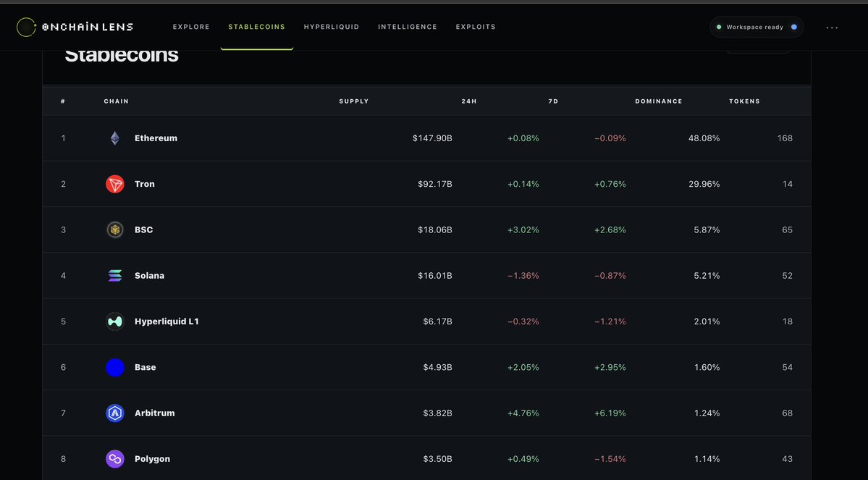Click Tron supply $92.17B
Screen dimensions: 868x480
(435, 184)
